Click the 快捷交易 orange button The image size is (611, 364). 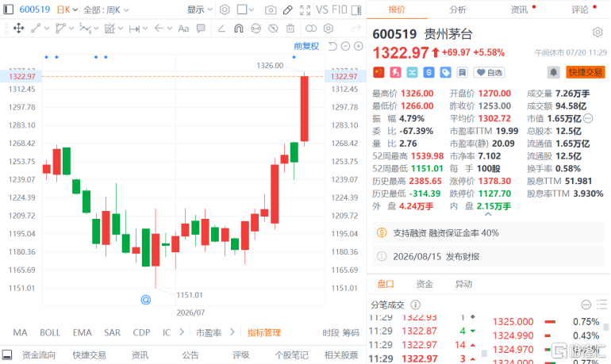(585, 72)
